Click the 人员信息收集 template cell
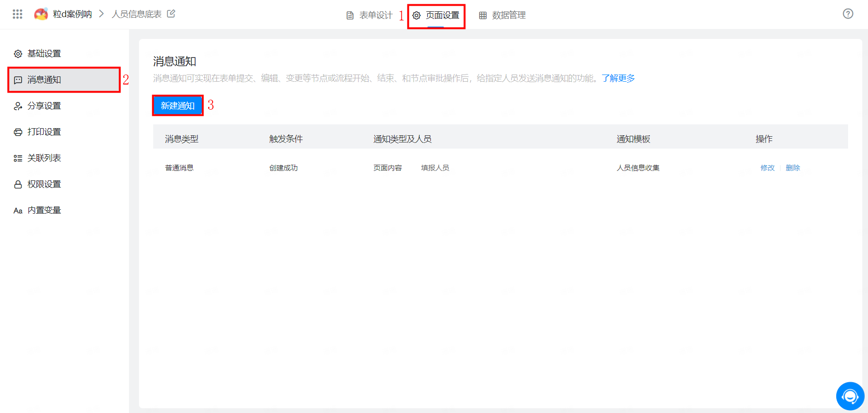 tap(638, 168)
